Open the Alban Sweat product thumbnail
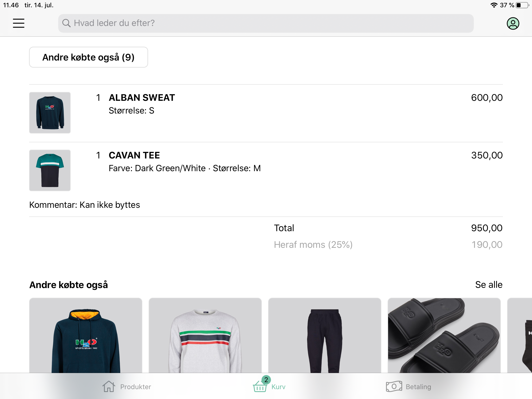532x399 pixels. pos(50,113)
